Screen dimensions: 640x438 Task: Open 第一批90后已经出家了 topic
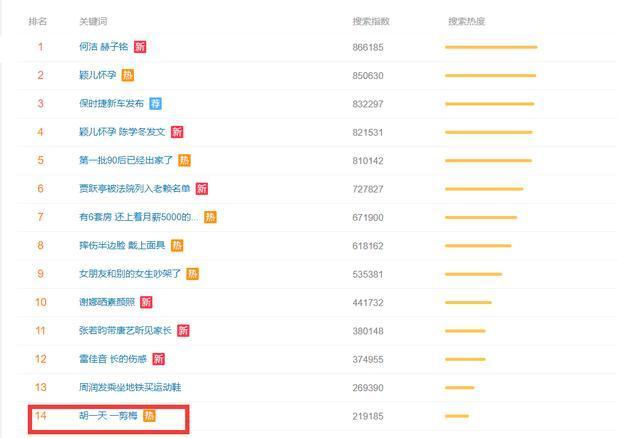pyautogui.click(x=126, y=160)
